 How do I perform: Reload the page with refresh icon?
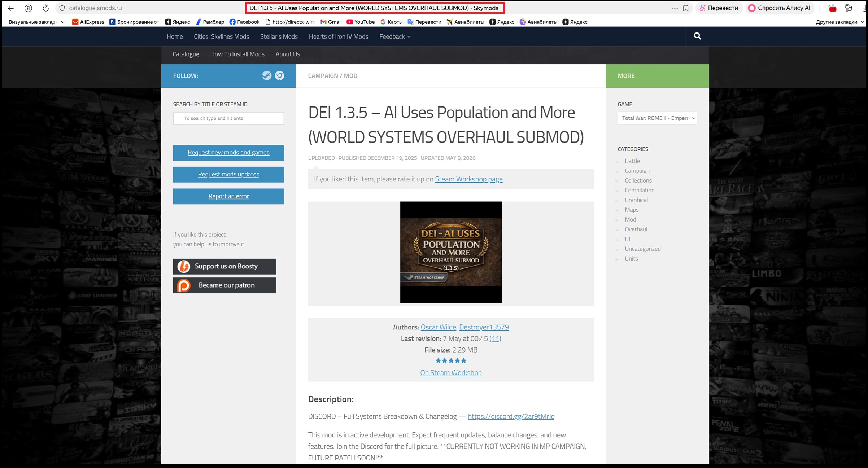[x=45, y=8]
